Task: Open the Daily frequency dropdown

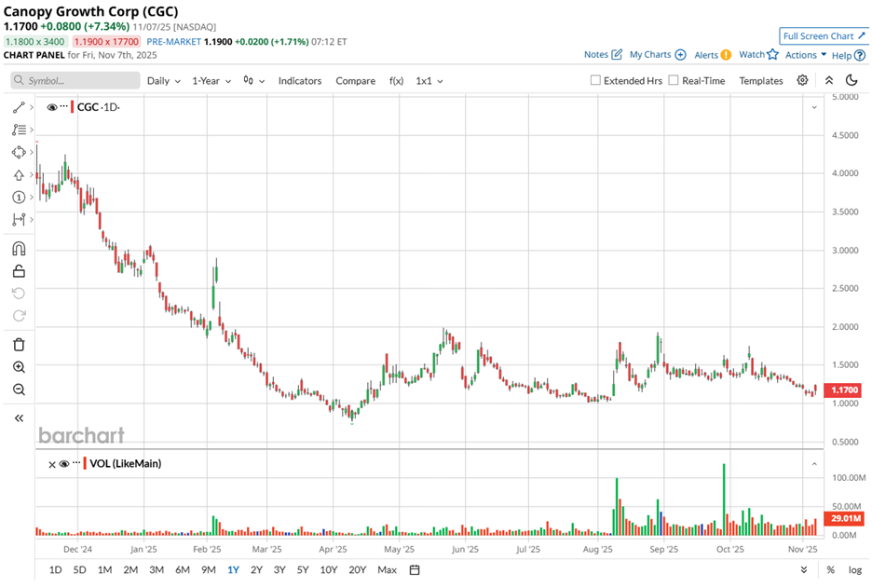Action: pos(164,81)
